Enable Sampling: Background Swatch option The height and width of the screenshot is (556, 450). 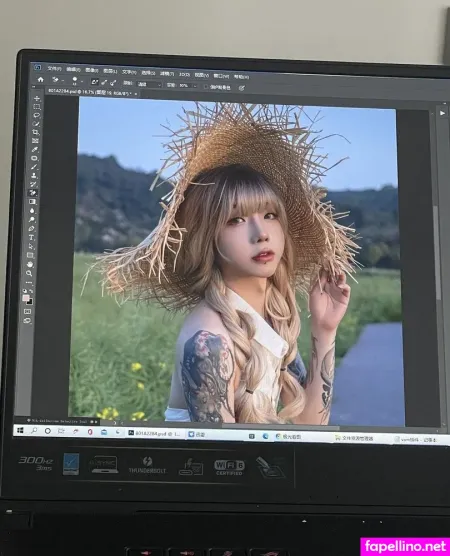tap(113, 83)
